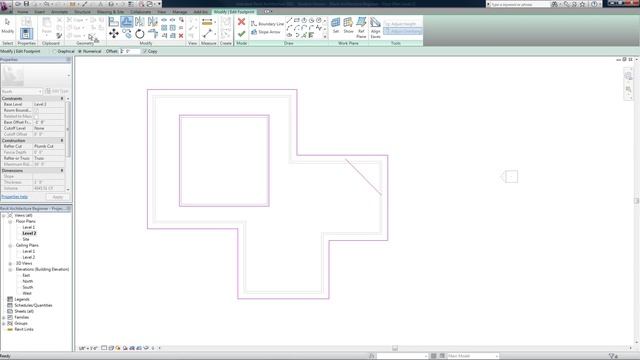Select the Modify arrow tool
This screenshot has height=360, width=640.
(7, 26)
